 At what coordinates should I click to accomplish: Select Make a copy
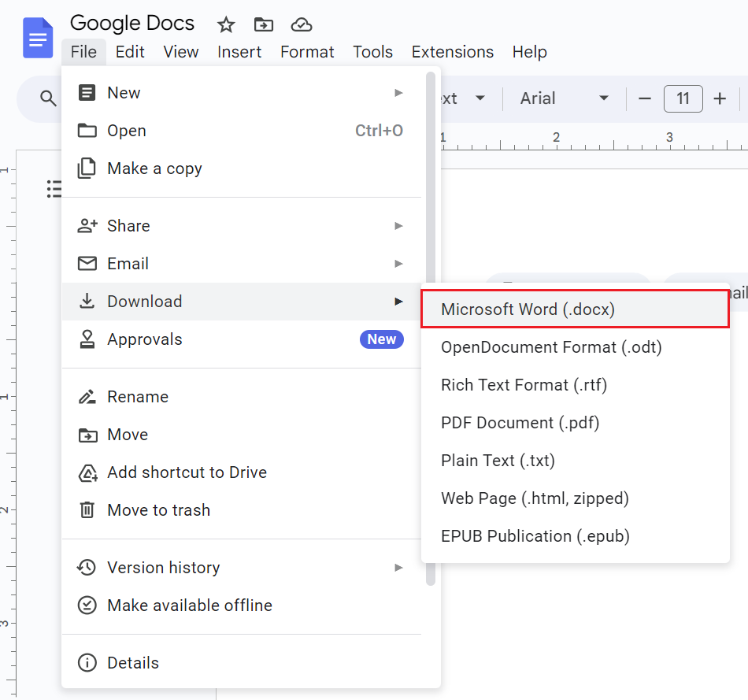click(154, 169)
